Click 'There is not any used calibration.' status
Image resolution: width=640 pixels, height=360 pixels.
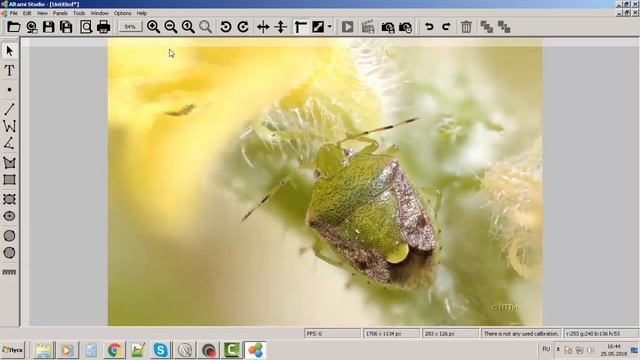pyautogui.click(x=521, y=333)
